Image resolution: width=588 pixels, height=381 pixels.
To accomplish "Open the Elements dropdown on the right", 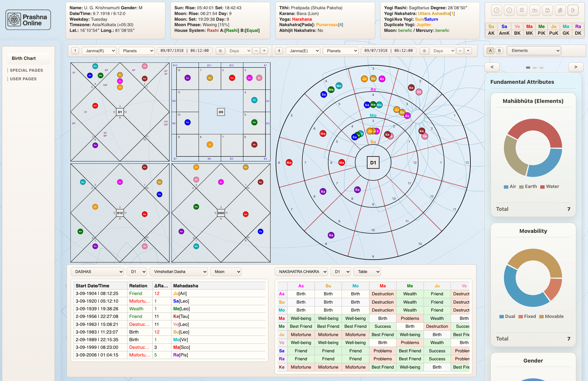I will pyautogui.click(x=534, y=50).
